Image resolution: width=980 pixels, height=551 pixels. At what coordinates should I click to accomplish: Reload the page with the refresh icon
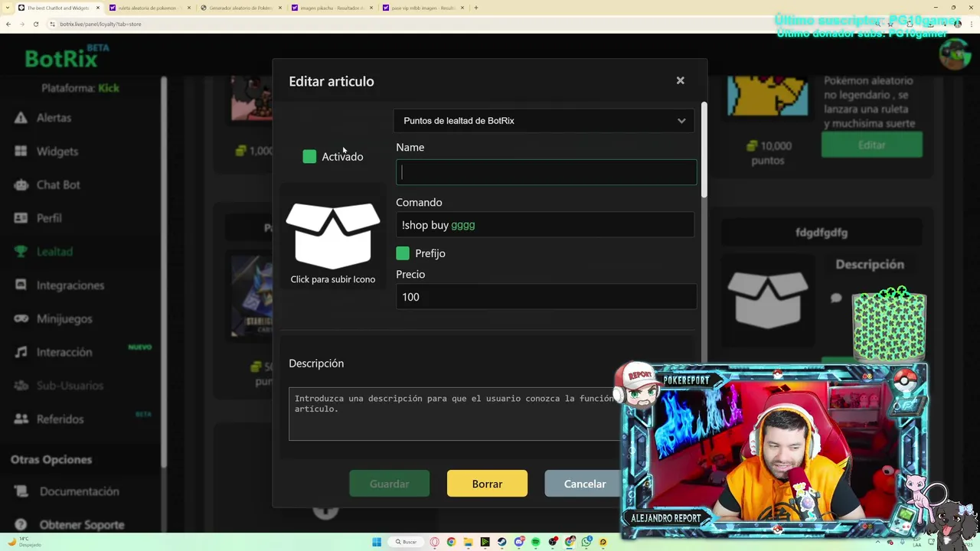click(x=35, y=24)
